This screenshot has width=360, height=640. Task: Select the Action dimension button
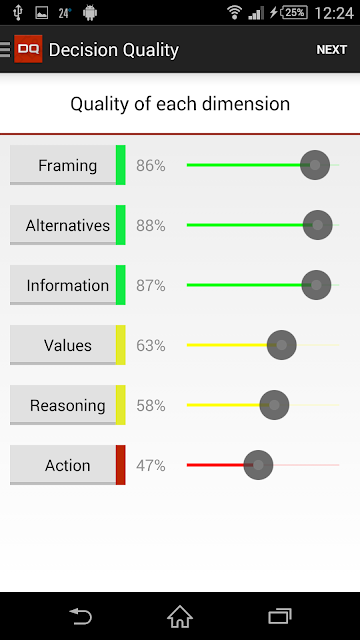67,465
